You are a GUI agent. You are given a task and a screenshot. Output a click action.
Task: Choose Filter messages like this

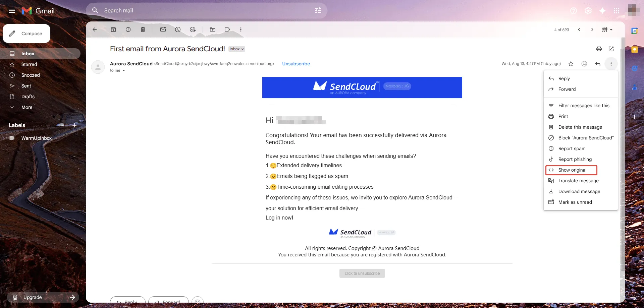pos(581,106)
